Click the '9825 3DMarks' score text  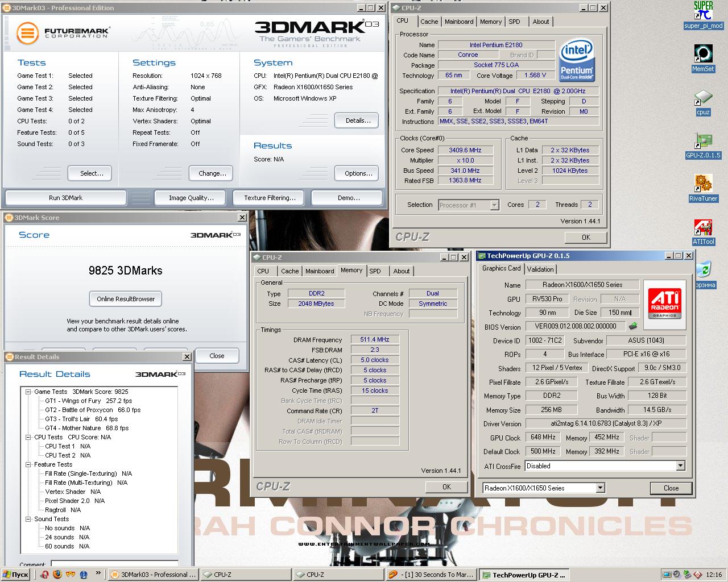(x=126, y=271)
